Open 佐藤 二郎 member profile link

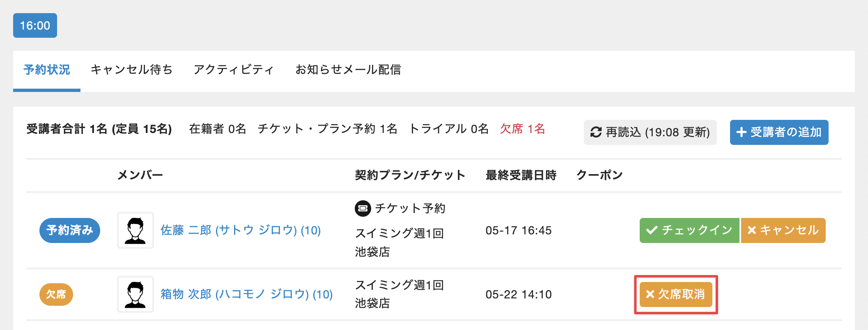tap(241, 230)
